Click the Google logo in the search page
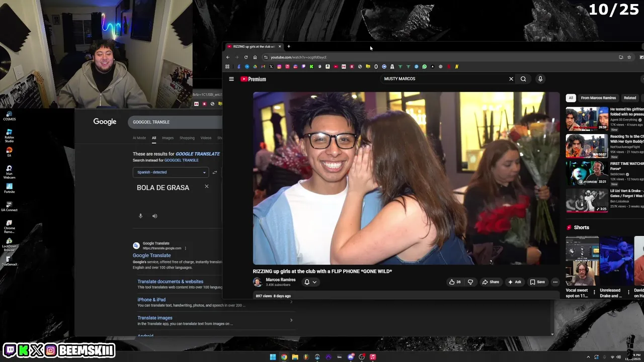The width and height of the screenshot is (644, 362). point(105,122)
